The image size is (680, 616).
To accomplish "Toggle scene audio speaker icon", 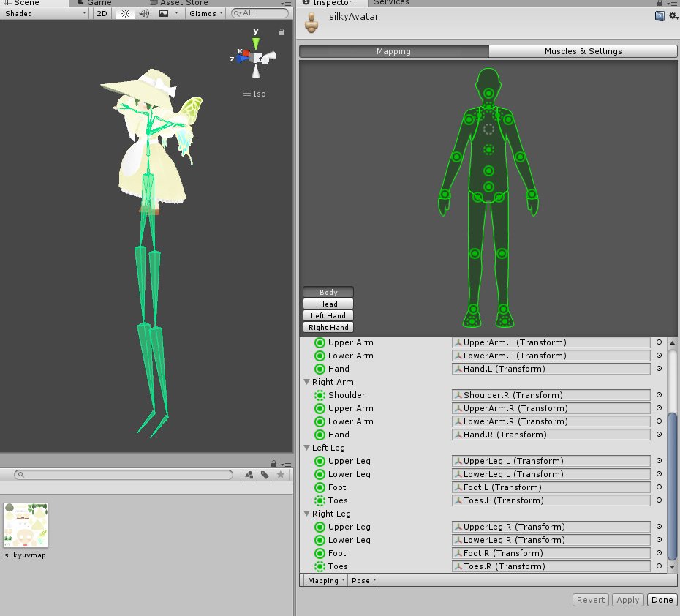I will pyautogui.click(x=144, y=13).
